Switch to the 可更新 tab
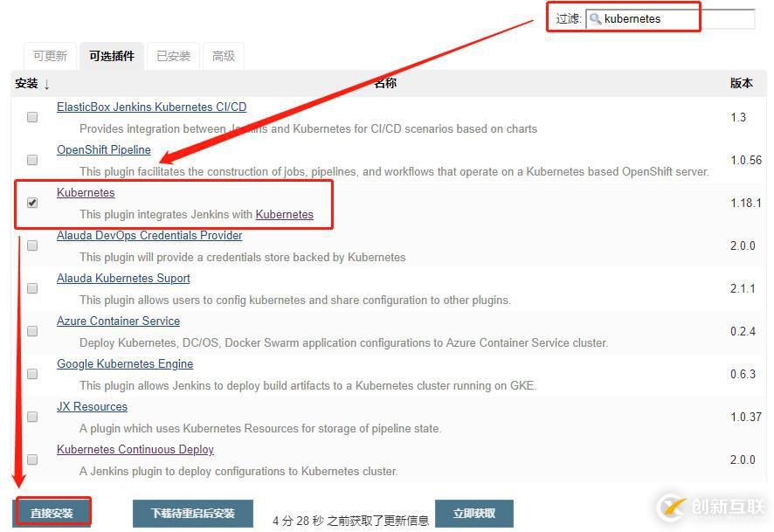This screenshot has height=532, width=774. click(50, 56)
